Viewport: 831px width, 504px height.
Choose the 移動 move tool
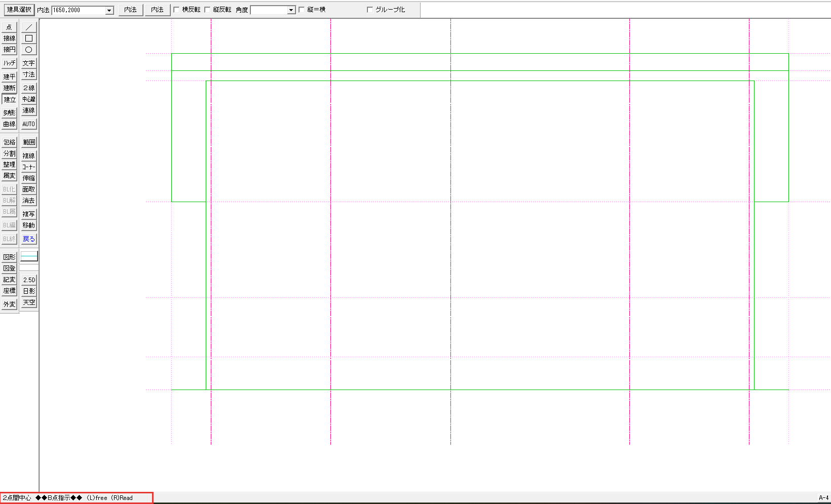coord(29,225)
